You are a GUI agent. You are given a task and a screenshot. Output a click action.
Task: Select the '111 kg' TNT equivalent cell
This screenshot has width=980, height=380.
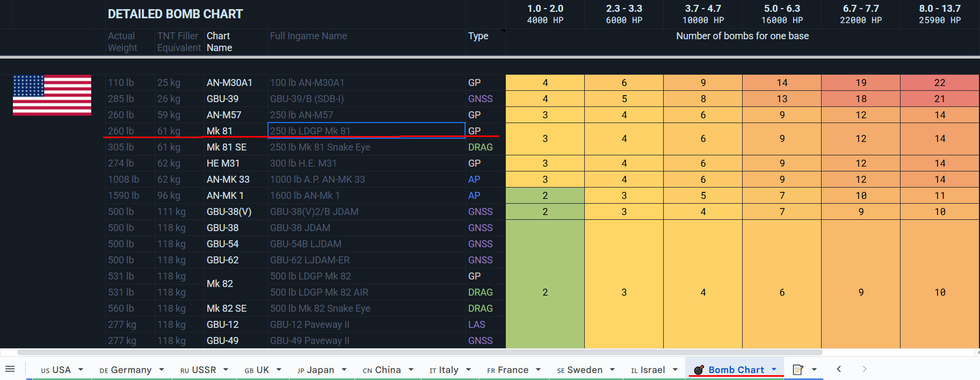coord(179,212)
